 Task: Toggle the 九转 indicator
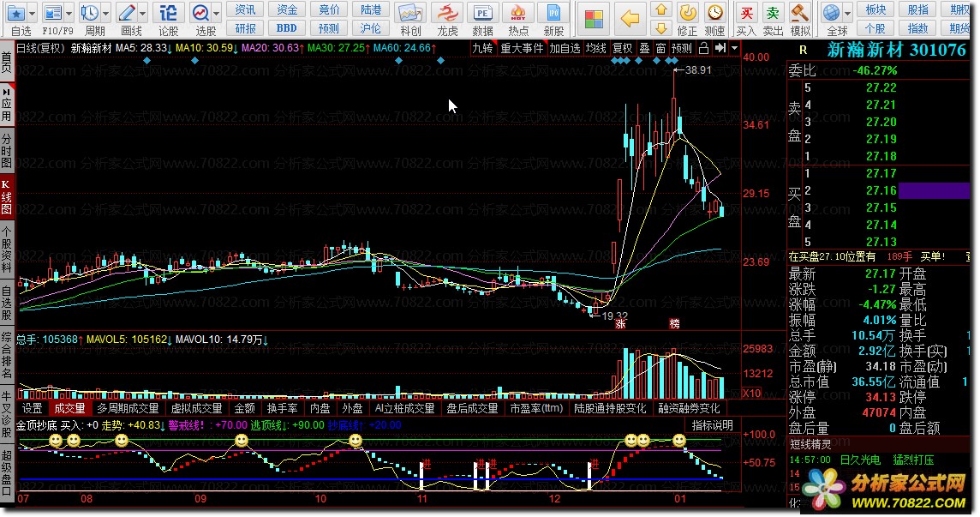click(x=482, y=48)
